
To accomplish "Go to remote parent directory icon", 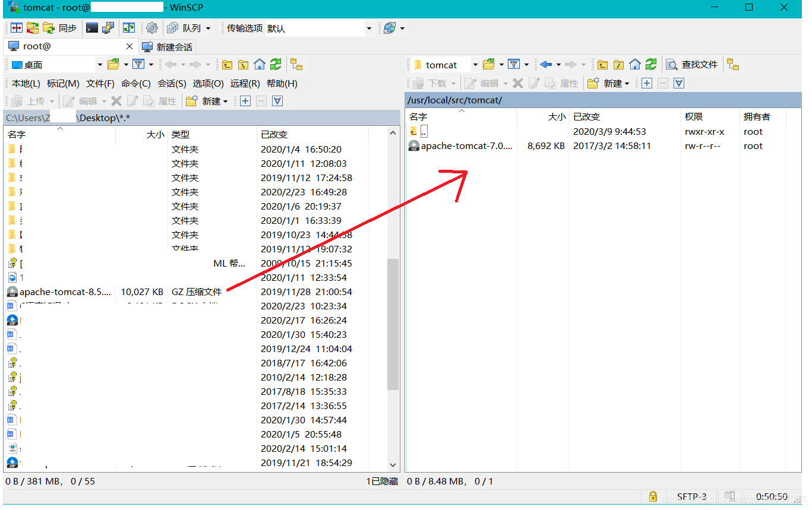I will click(602, 64).
